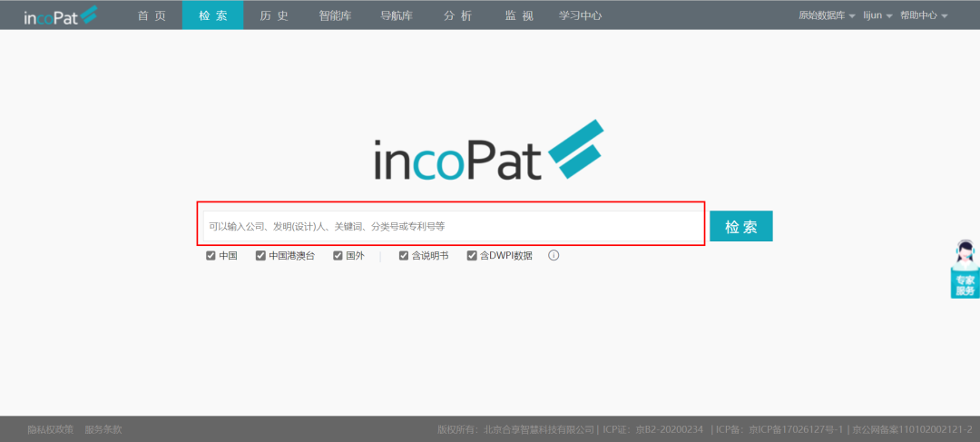This screenshot has width=980, height=442.
Task: Click the incoPat logo in the navigation bar
Action: coord(63,15)
